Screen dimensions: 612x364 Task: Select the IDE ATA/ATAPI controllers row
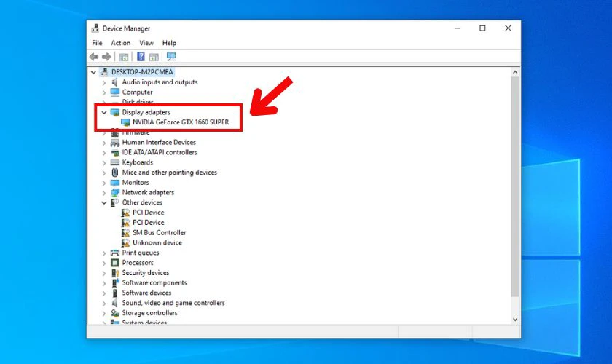pos(160,153)
